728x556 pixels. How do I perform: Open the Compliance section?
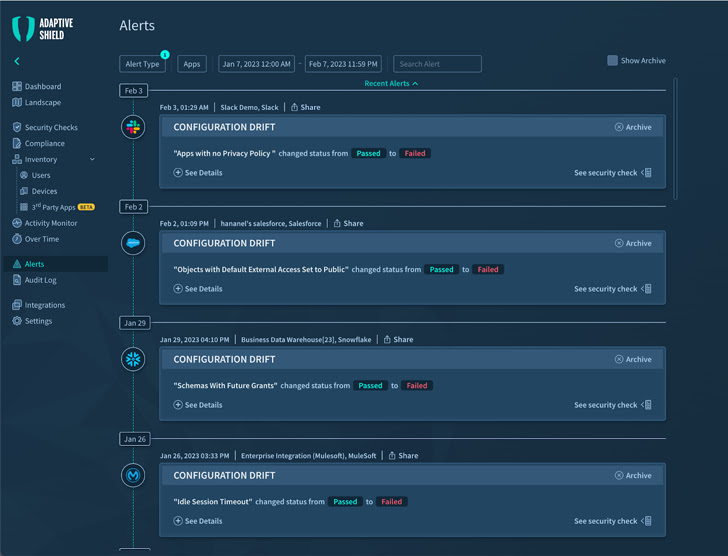click(39, 143)
